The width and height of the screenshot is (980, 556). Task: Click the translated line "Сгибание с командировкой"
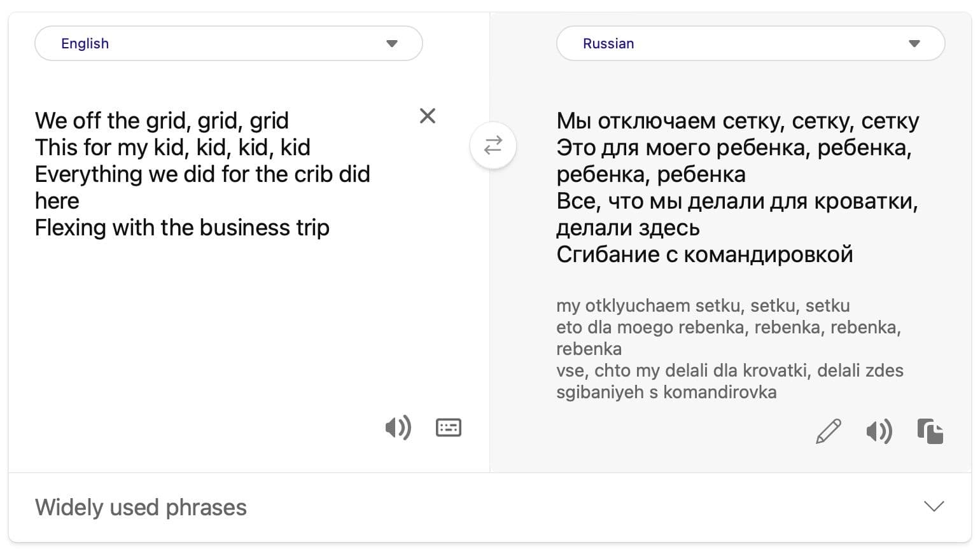pyautogui.click(x=704, y=254)
